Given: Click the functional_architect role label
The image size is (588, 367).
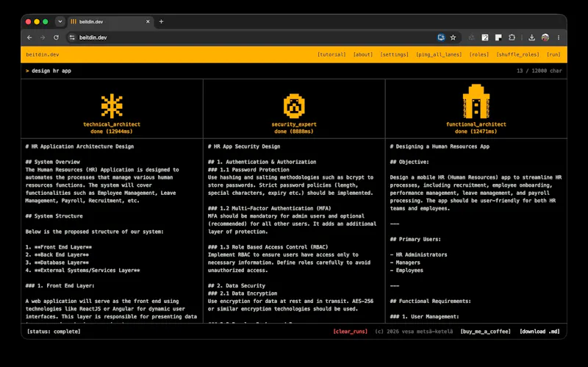Looking at the screenshot, I should 476,124.
